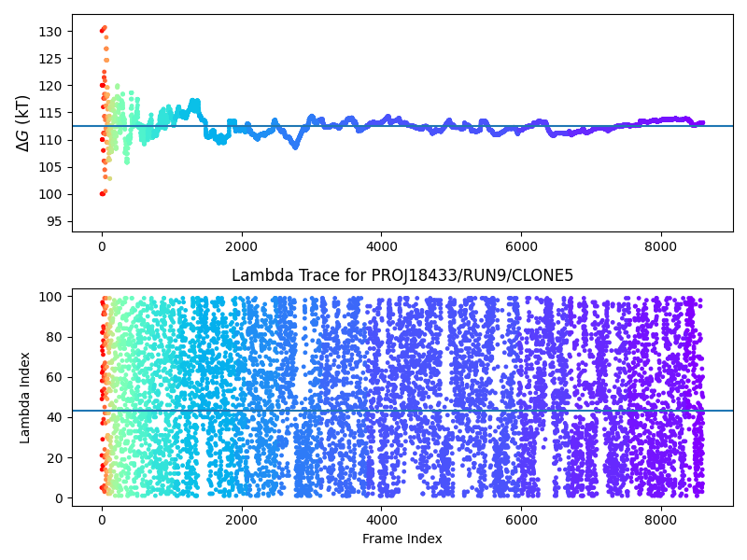Click the 60 tick label on Lambda Index axis
This screenshot has width=747, height=560.
point(54,377)
